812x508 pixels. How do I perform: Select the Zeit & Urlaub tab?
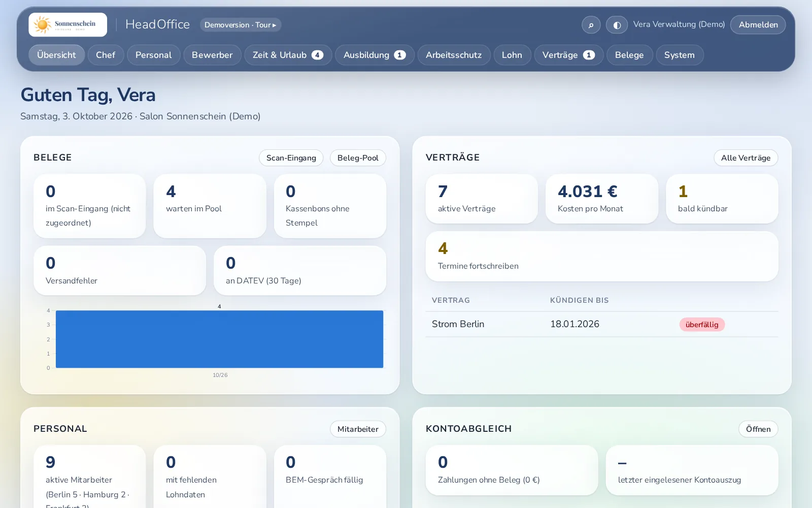coord(288,55)
